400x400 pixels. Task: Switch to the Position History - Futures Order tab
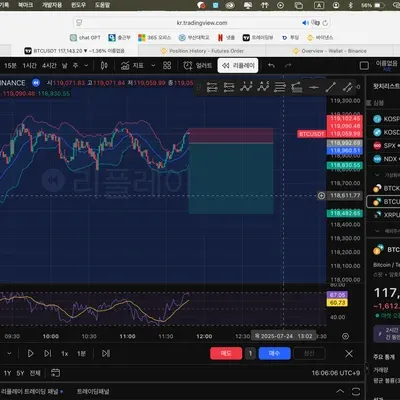pyautogui.click(x=202, y=51)
